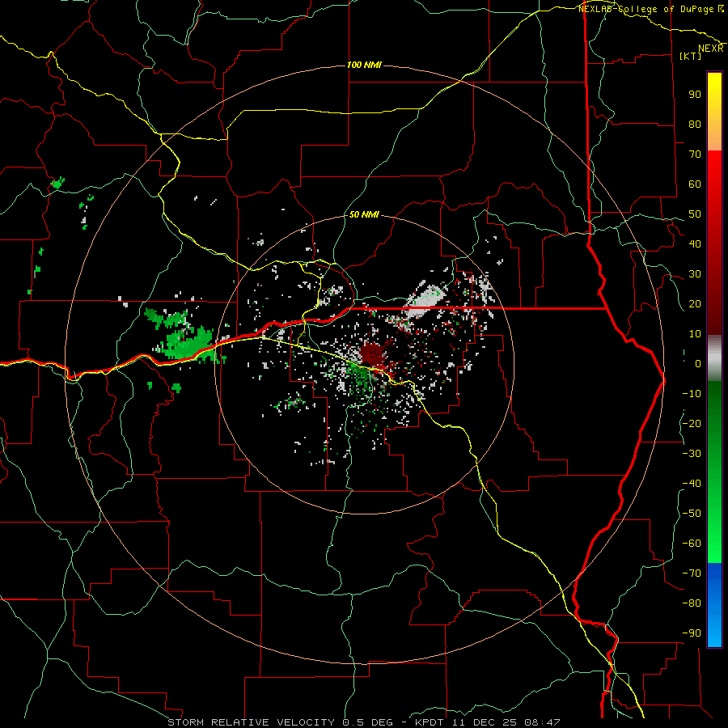Click the 80 value on the velocity scale
The height and width of the screenshot is (728, 728).
pos(695,124)
